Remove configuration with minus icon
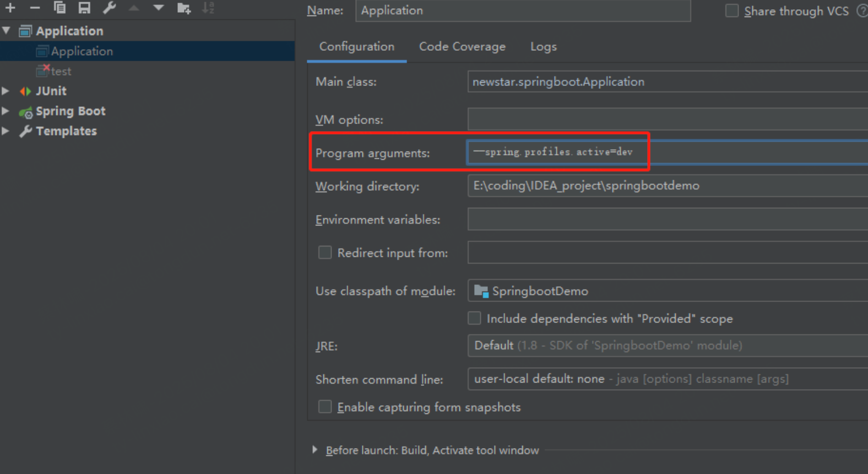Screen dimensions: 868x474 35,8
